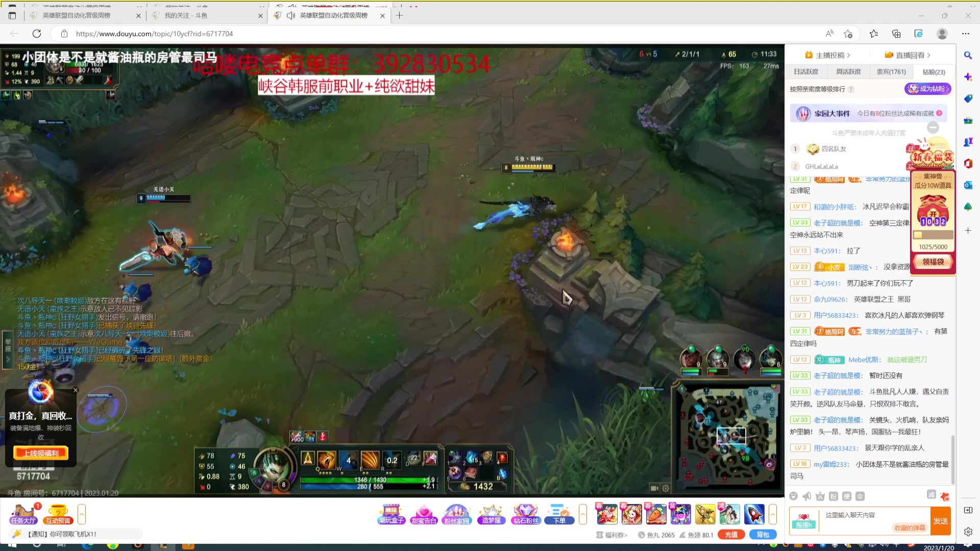Open Edge sidebar Office icon
980x551 pixels.
coord(968,164)
